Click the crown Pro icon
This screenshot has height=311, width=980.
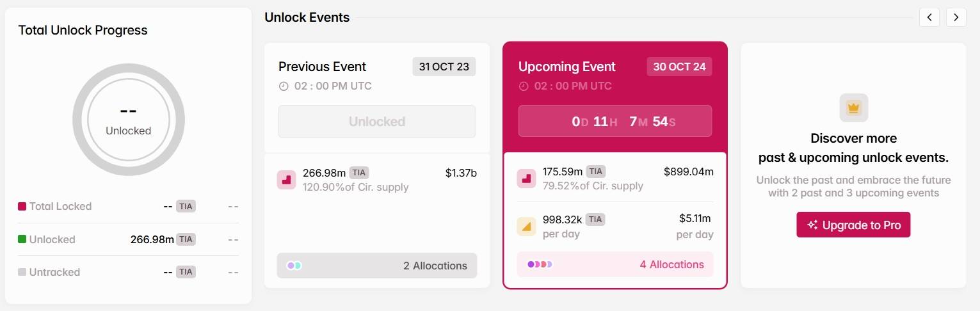pos(853,108)
